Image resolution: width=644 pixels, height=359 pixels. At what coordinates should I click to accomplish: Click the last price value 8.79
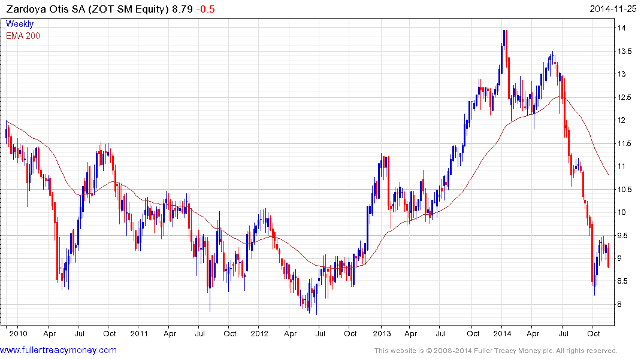pyautogui.click(x=182, y=9)
